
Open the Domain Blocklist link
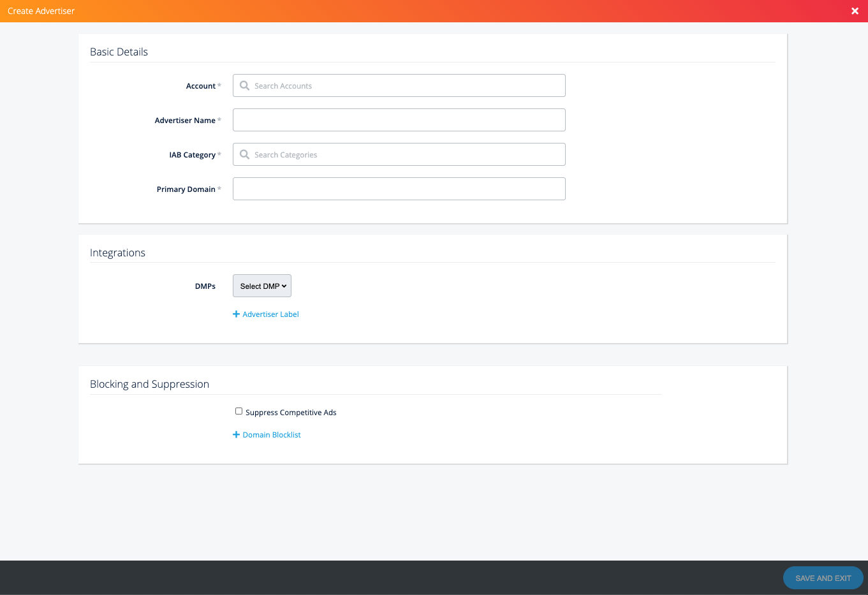point(272,435)
